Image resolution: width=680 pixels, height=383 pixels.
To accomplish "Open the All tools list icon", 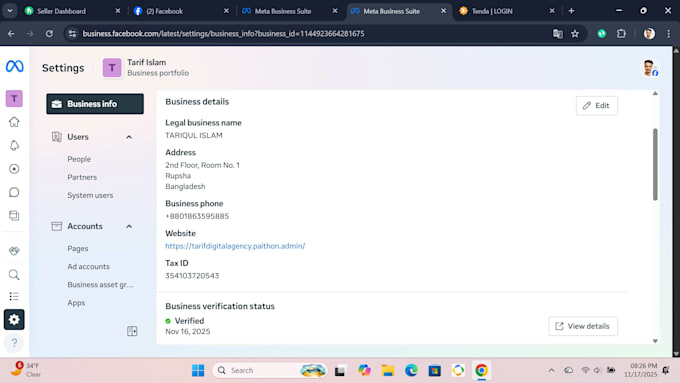I will click(x=14, y=296).
